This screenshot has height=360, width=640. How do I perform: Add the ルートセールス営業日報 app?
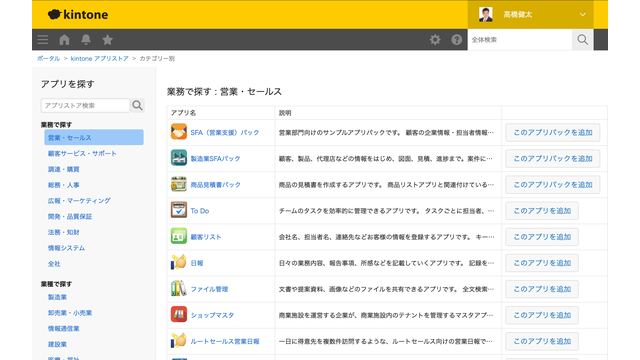(542, 341)
